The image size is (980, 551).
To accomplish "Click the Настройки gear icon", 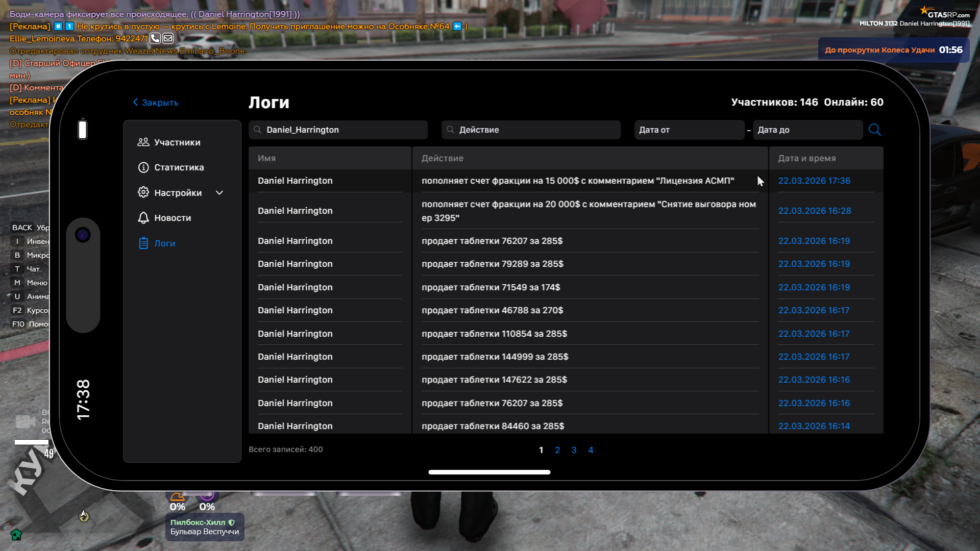I will (x=143, y=192).
